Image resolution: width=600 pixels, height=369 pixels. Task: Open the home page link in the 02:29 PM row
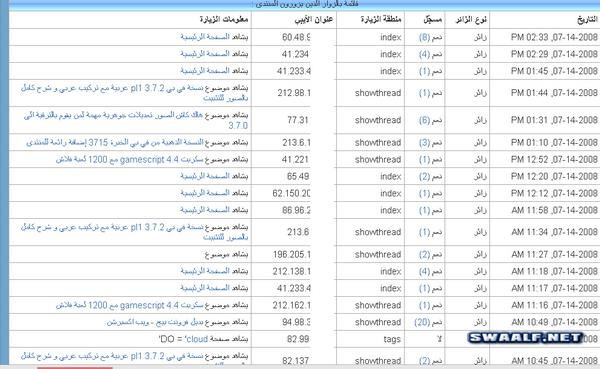click(205, 54)
